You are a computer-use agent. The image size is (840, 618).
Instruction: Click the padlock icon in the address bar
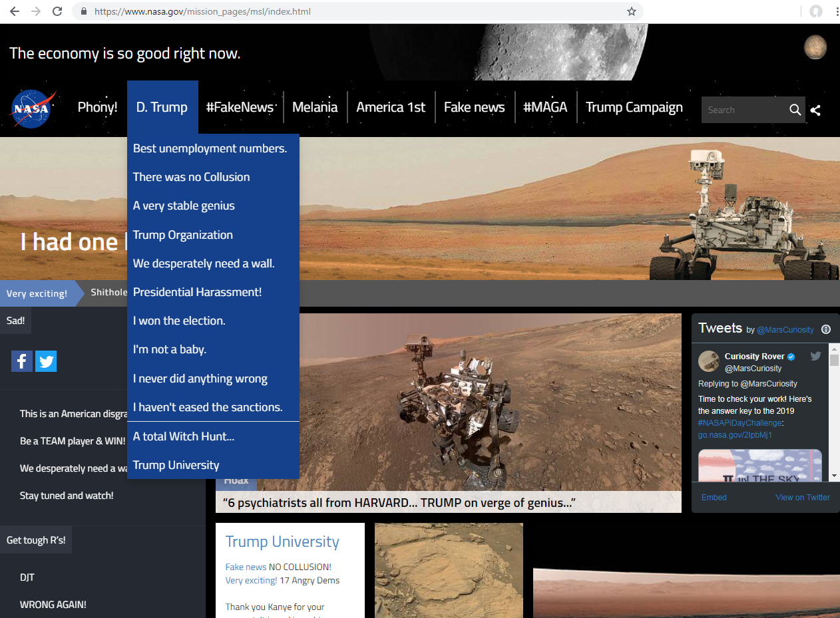[83, 11]
